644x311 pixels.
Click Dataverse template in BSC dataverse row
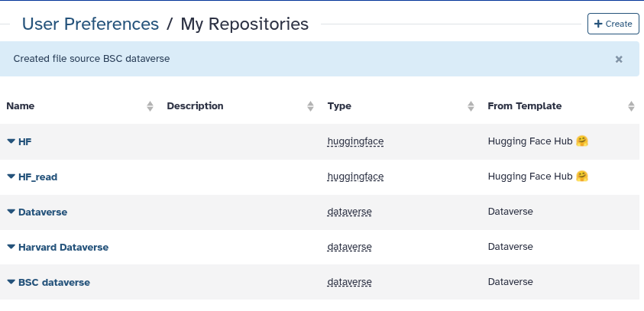510,282
